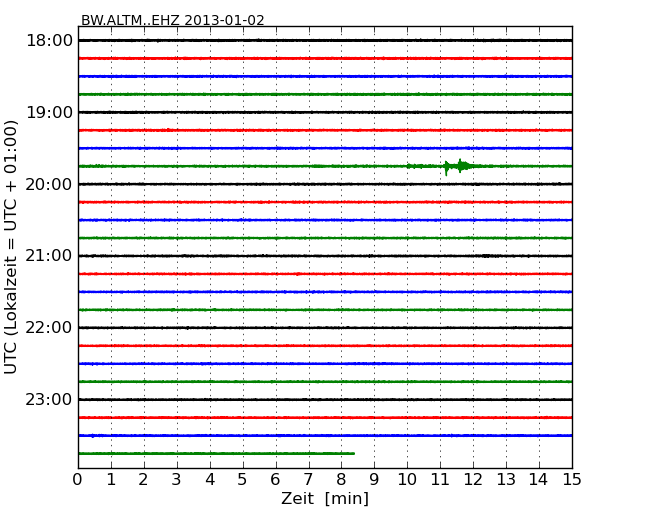Click the x-axis tick label 5
This screenshot has height=520, width=650.
243,480
